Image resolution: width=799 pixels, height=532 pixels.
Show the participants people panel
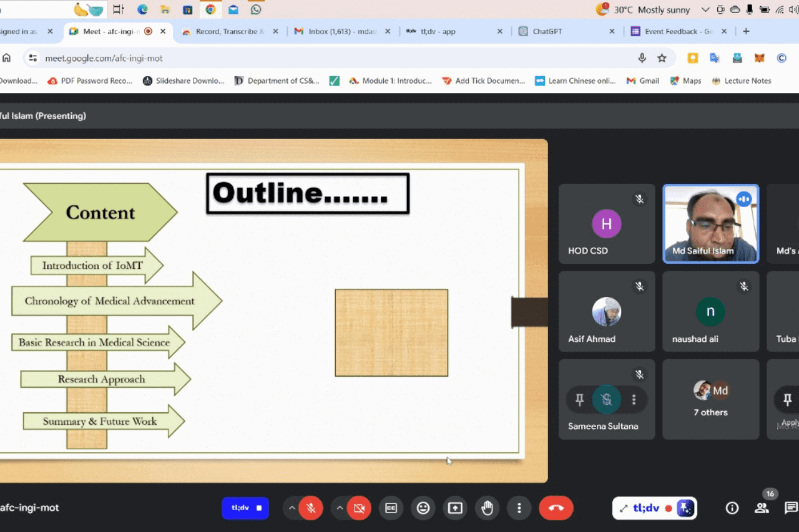pyautogui.click(x=762, y=508)
